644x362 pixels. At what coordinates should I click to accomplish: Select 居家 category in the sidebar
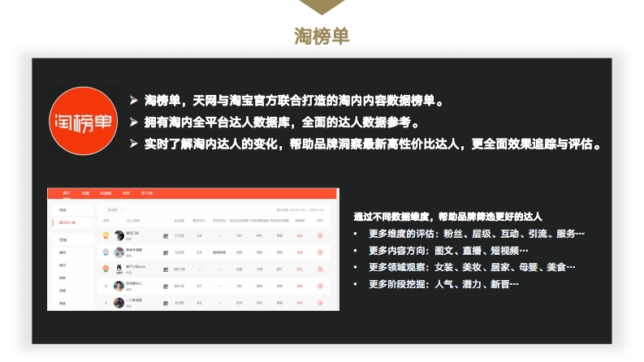63,278
